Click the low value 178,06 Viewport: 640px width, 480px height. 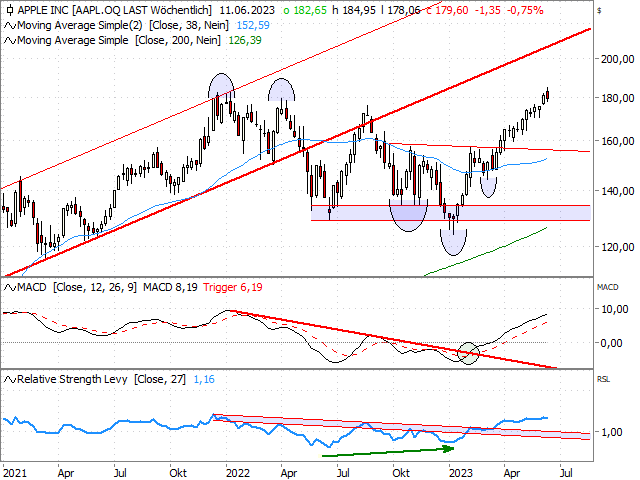click(x=403, y=10)
